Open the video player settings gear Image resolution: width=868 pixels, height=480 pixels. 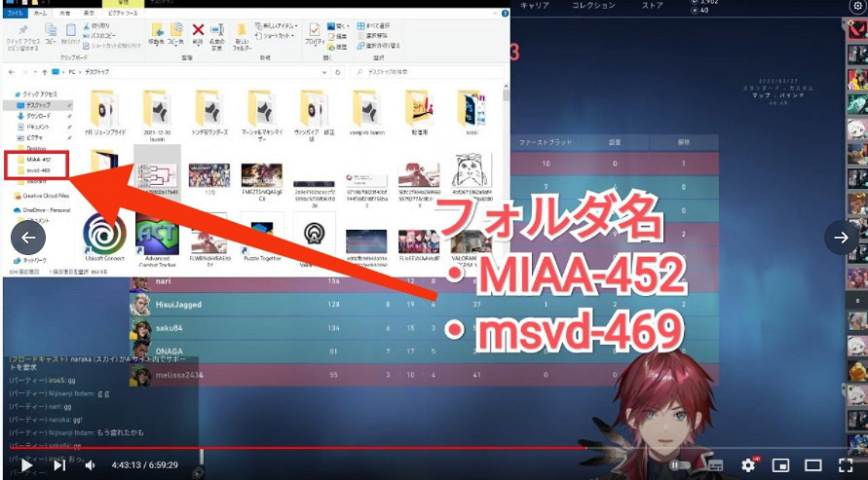coord(748,465)
